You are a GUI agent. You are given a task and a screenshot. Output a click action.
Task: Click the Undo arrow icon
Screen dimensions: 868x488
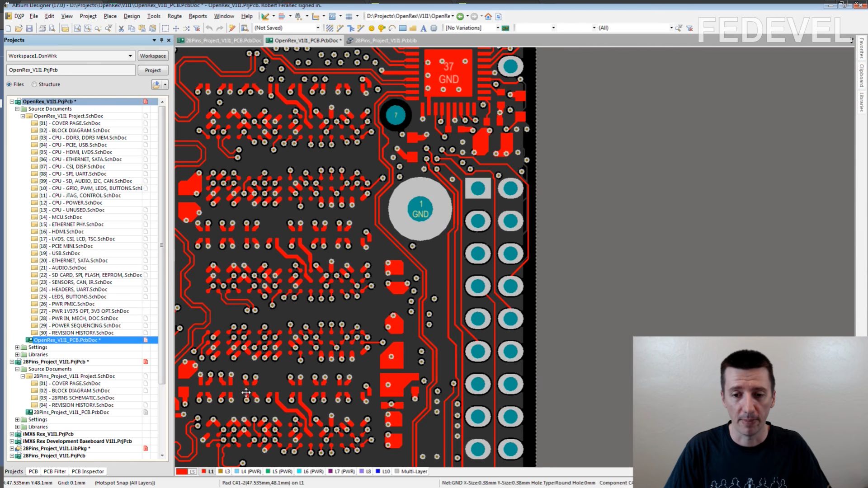(x=209, y=28)
